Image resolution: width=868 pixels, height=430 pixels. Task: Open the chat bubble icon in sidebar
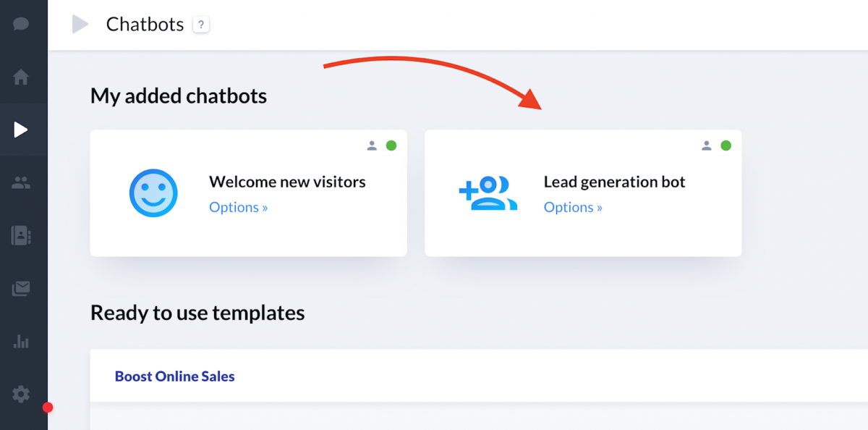click(21, 24)
